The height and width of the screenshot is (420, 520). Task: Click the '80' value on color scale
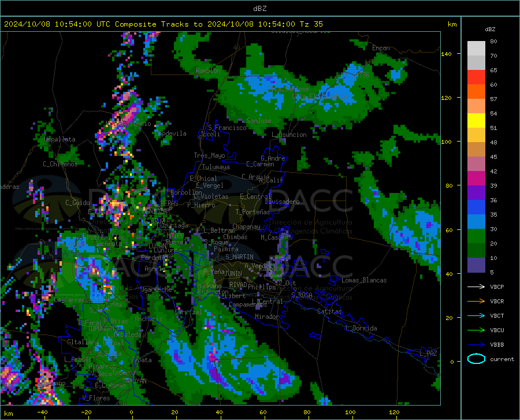click(x=493, y=42)
